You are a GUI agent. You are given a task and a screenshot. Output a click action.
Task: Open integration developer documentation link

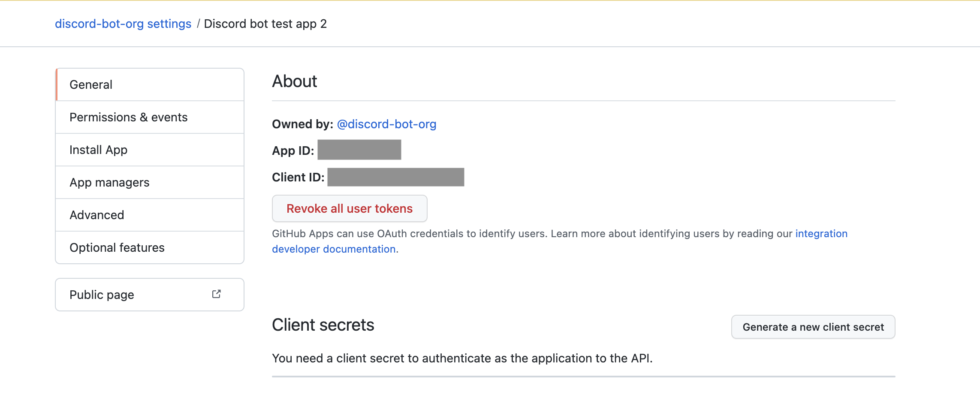[821, 234]
